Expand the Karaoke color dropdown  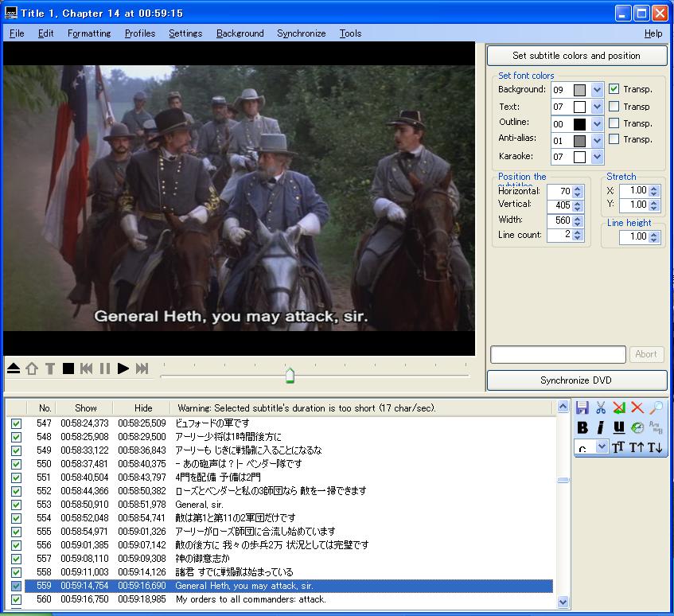[598, 158]
